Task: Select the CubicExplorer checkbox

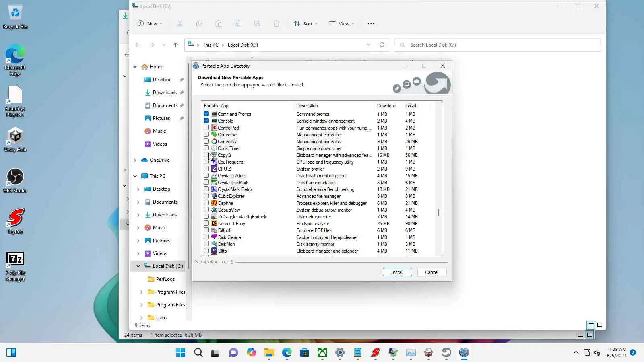Action: pyautogui.click(x=206, y=196)
